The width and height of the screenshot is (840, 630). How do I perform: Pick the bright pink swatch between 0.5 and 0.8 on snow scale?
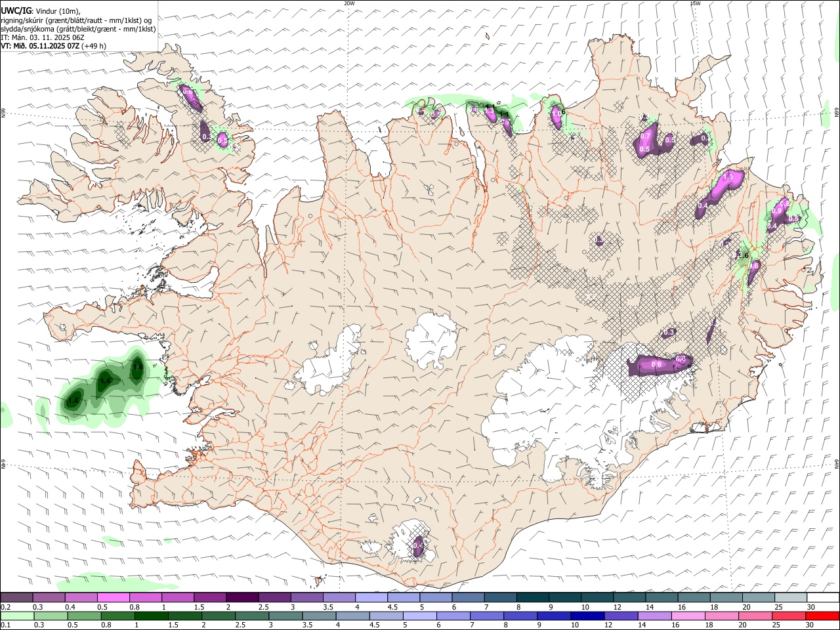(x=113, y=598)
